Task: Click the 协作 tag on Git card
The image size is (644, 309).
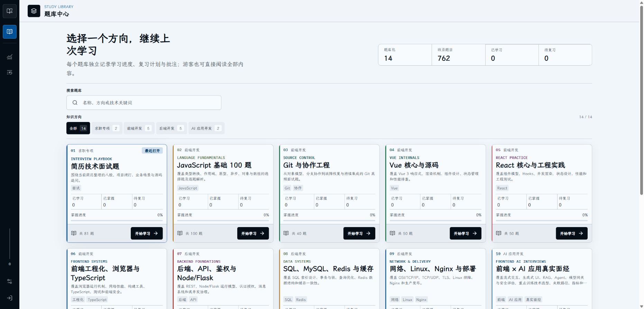Action: click(x=298, y=188)
